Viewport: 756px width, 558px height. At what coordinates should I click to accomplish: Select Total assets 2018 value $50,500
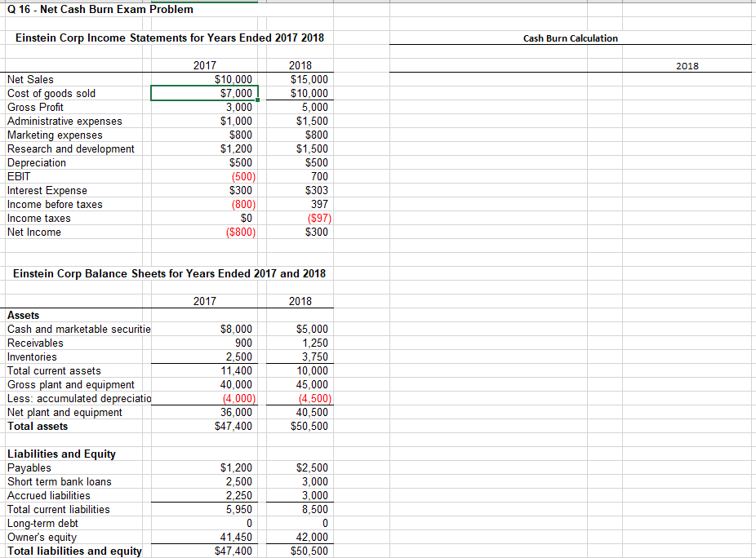click(x=309, y=427)
